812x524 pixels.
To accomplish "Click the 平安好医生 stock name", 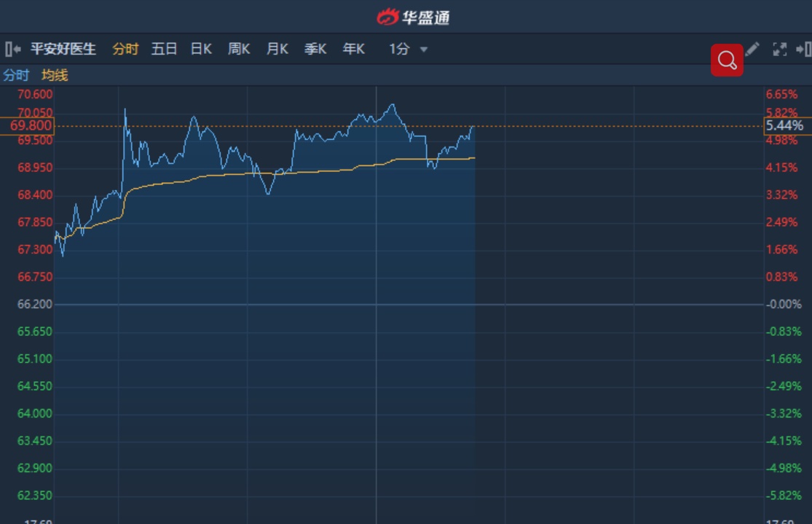I will tap(63, 50).
